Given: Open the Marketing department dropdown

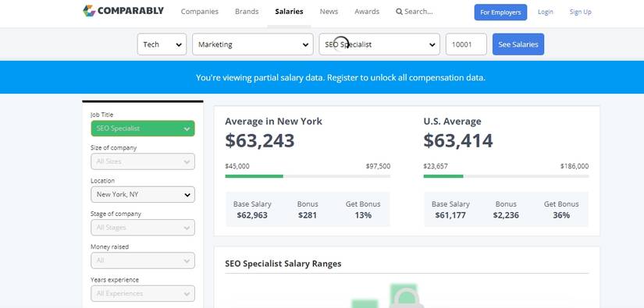Looking at the screenshot, I should [253, 44].
